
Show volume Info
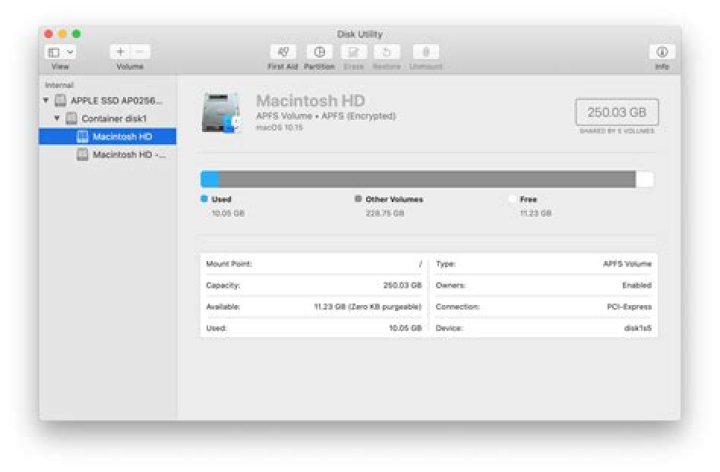pos(662,52)
